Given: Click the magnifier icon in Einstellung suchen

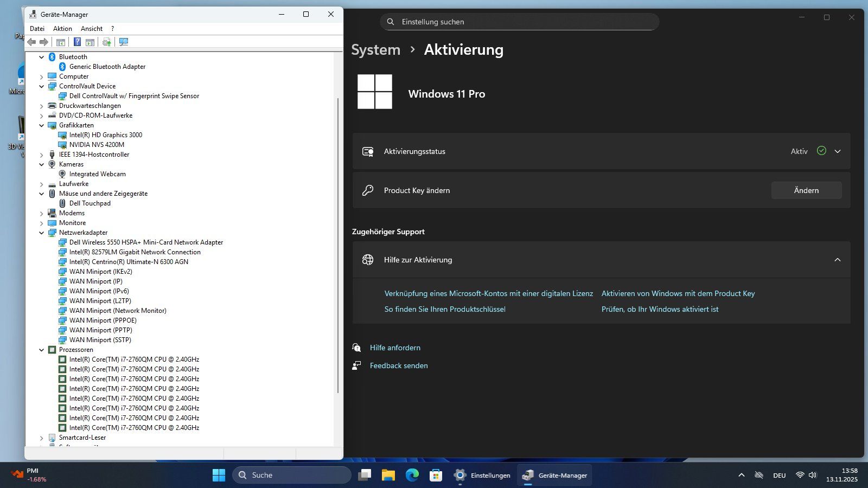Looking at the screenshot, I should [391, 22].
